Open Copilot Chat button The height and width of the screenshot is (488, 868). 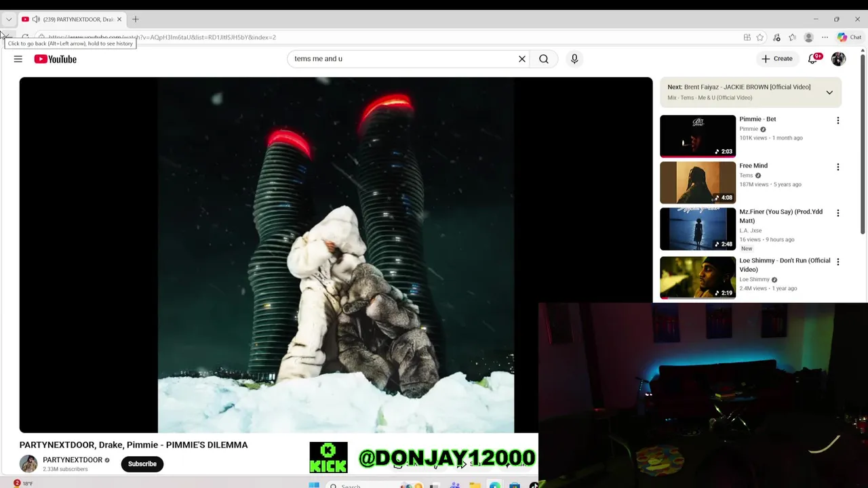(849, 37)
